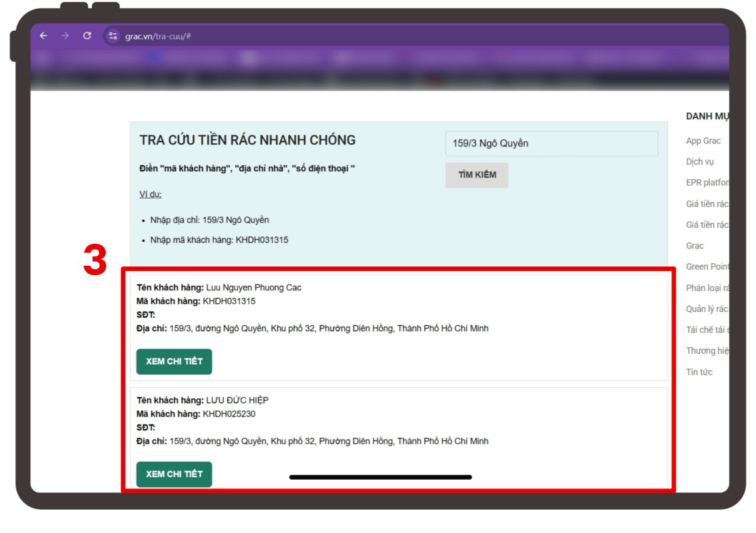Click the browser back arrow
Image resolution: width=756 pixels, height=533 pixels.
coord(43,36)
